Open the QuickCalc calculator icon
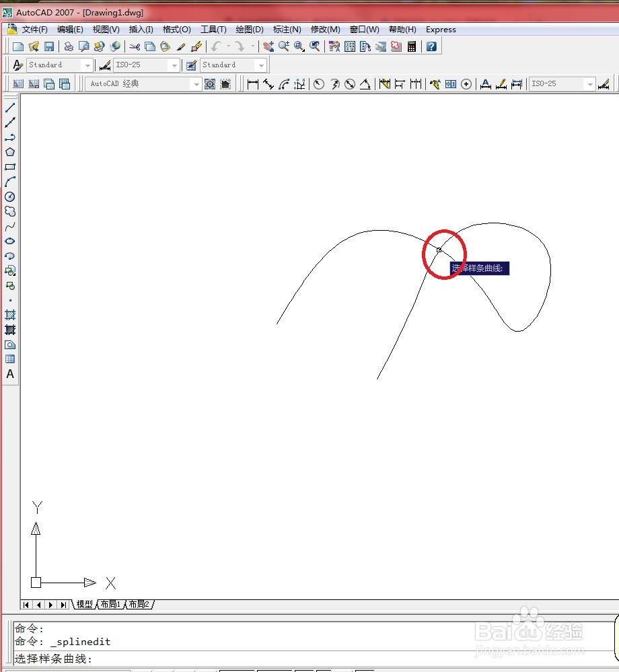619x672 pixels. click(412, 46)
